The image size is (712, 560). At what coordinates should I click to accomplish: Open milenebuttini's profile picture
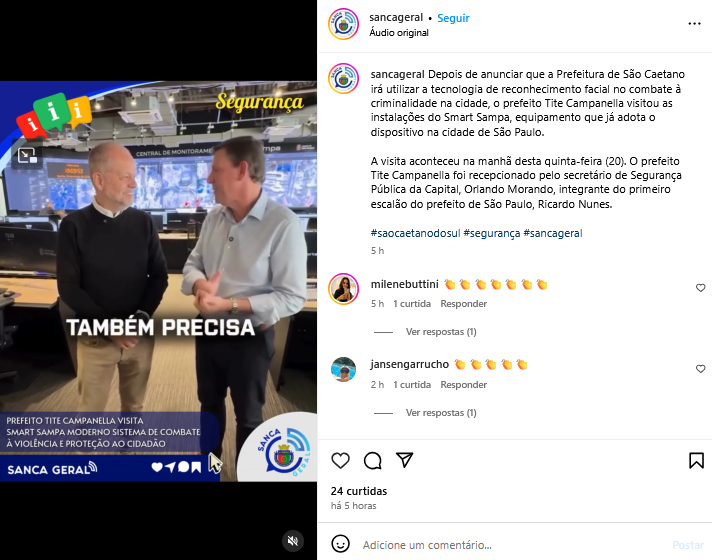coord(344,289)
